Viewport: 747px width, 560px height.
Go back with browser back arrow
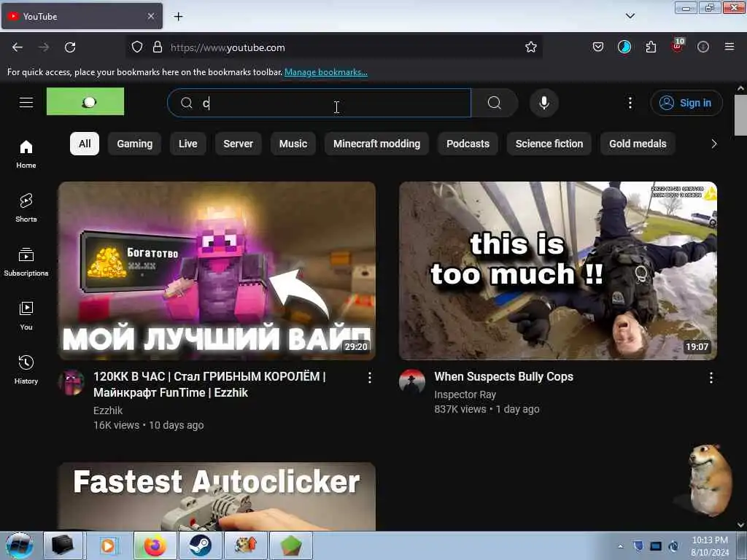coord(18,47)
